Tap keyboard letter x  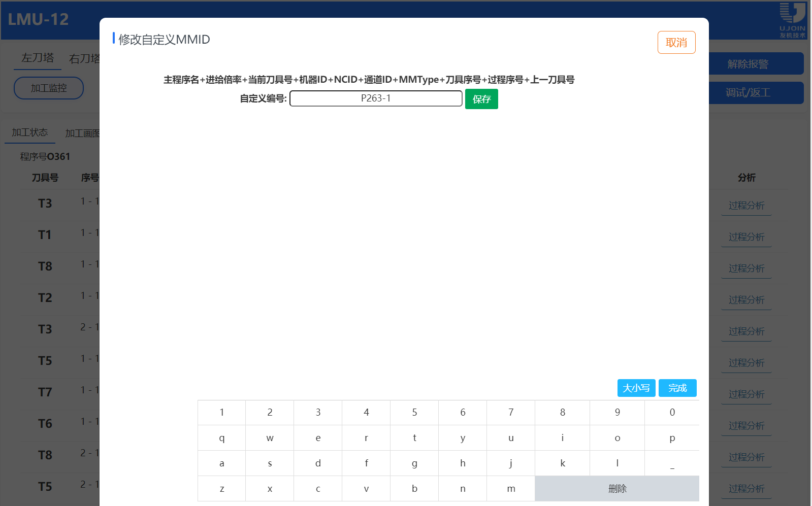coord(270,489)
